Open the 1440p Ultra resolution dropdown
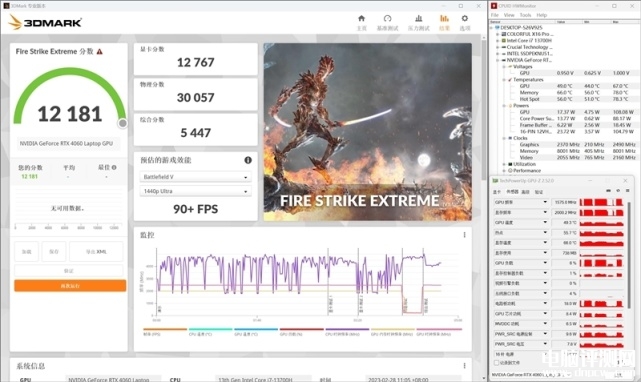Viewport: 641px width, 382px height. click(195, 191)
